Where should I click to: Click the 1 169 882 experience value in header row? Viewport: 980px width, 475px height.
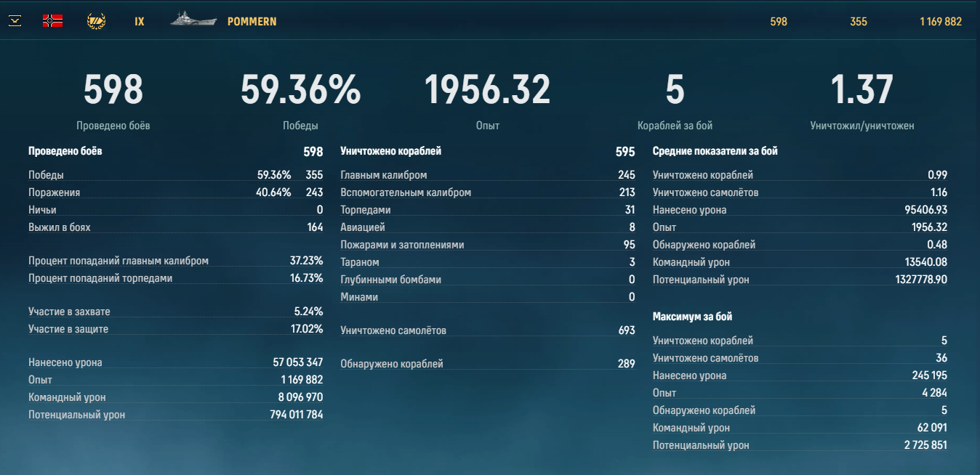(x=940, y=22)
